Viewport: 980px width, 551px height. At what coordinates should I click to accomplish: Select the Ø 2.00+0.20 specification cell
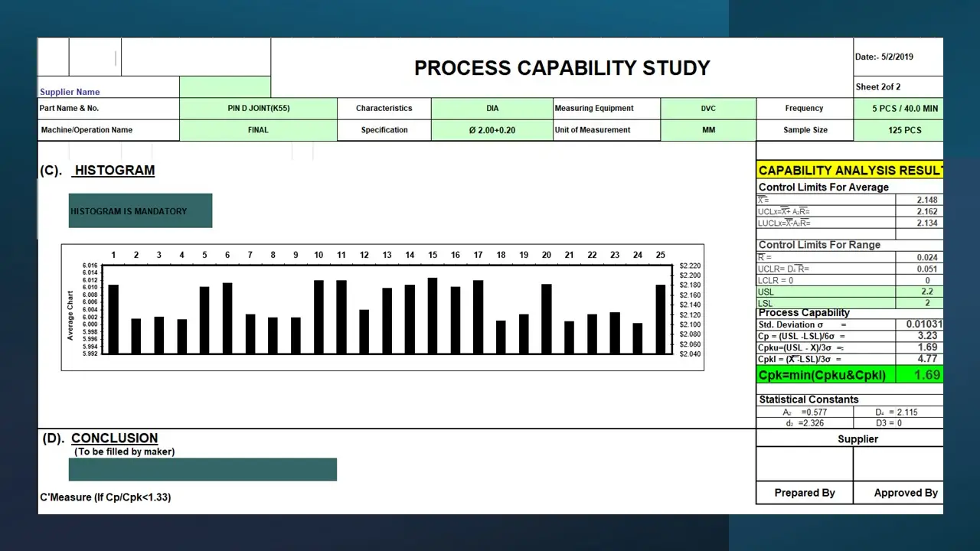coord(492,130)
